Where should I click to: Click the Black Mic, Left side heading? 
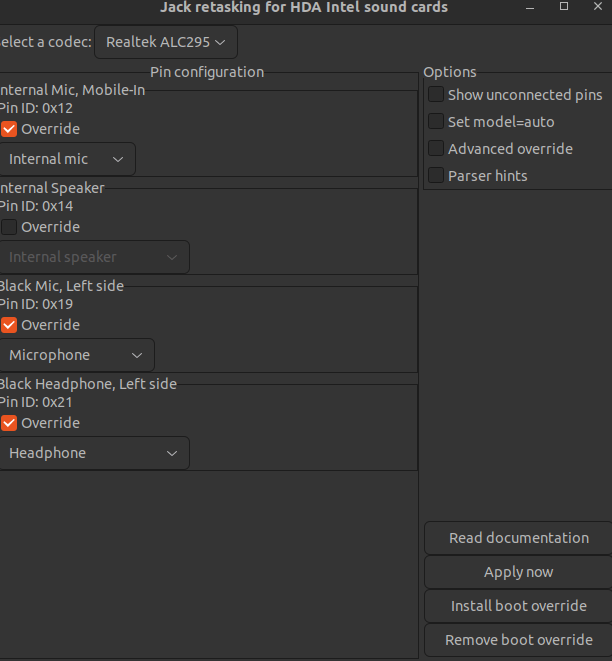tap(62, 286)
